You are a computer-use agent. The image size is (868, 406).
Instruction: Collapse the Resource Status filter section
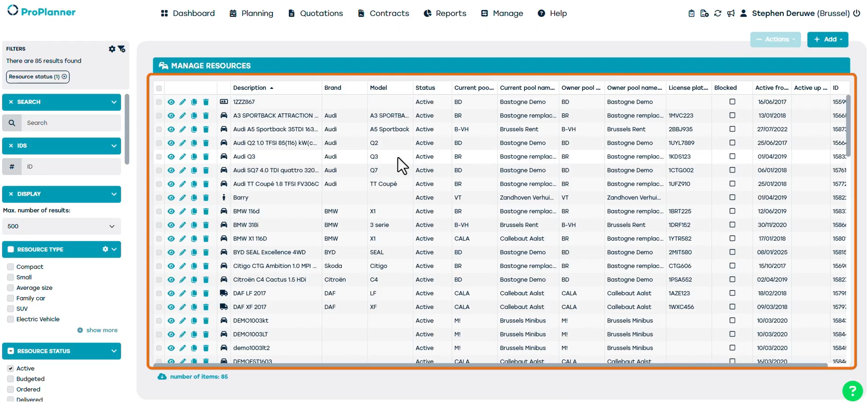click(114, 351)
